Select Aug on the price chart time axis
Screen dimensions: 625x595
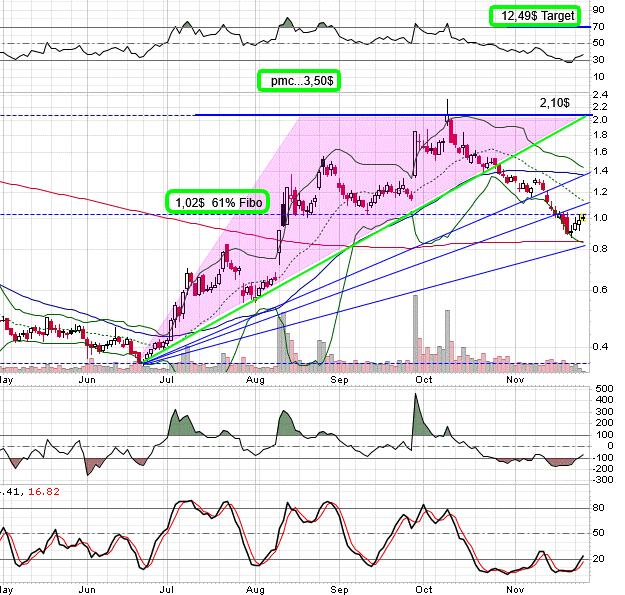[x=254, y=380]
